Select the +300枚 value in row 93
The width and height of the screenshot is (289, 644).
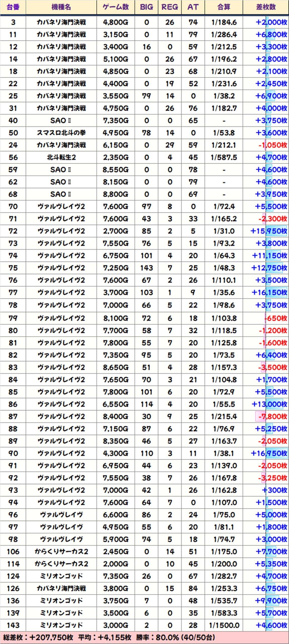pos(275,490)
